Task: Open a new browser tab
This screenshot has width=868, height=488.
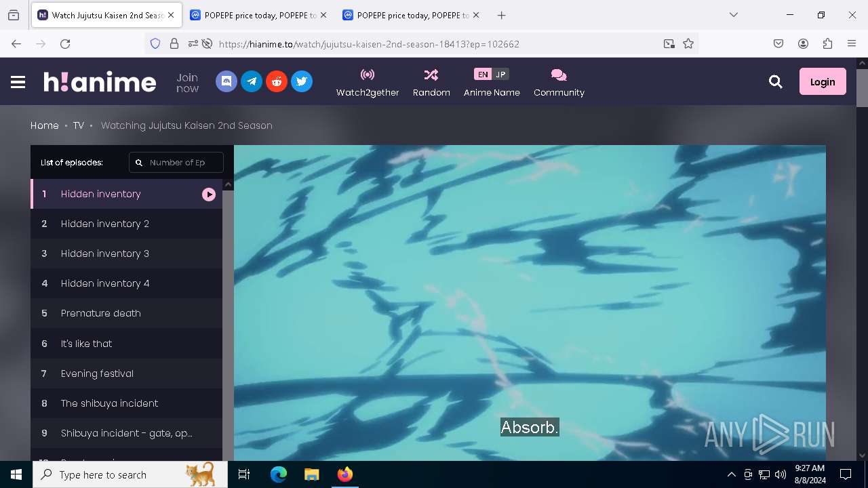Action: [501, 15]
